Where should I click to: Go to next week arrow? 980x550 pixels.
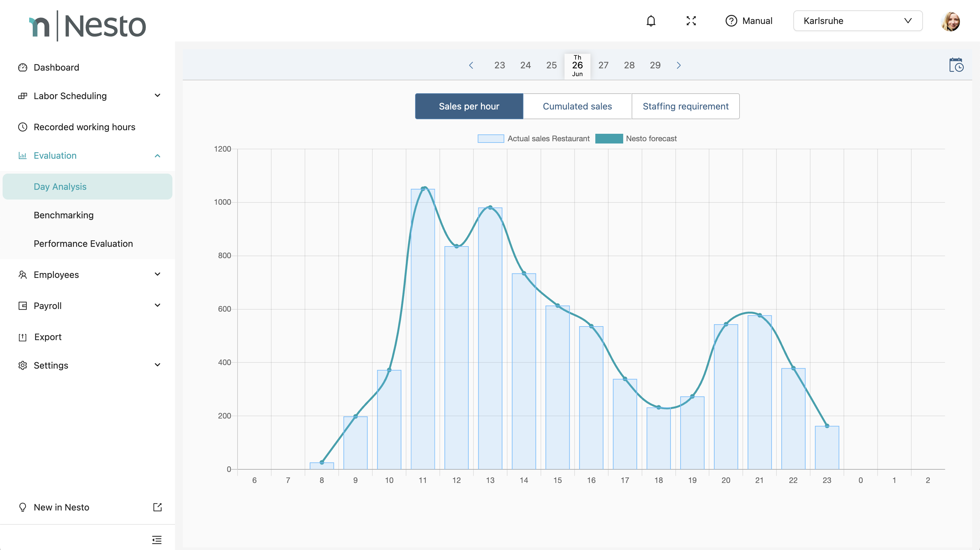(x=679, y=65)
